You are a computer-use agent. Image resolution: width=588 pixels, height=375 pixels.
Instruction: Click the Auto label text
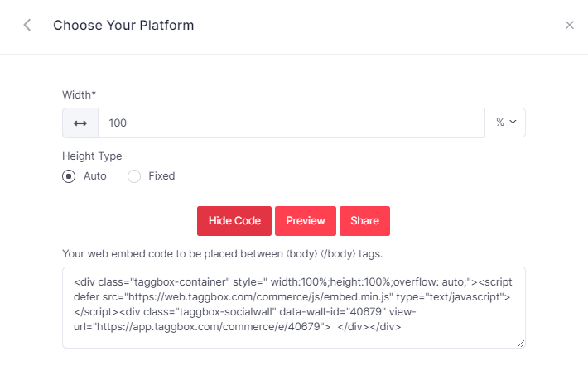pyautogui.click(x=95, y=175)
